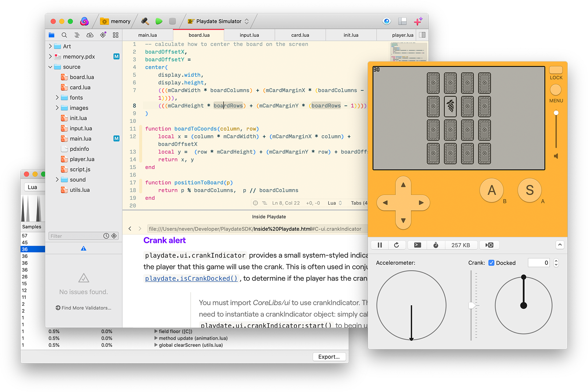Viewport: 588px width, 392px height.
Task: Click the 257 KB memory indicator
Action: tap(461, 245)
